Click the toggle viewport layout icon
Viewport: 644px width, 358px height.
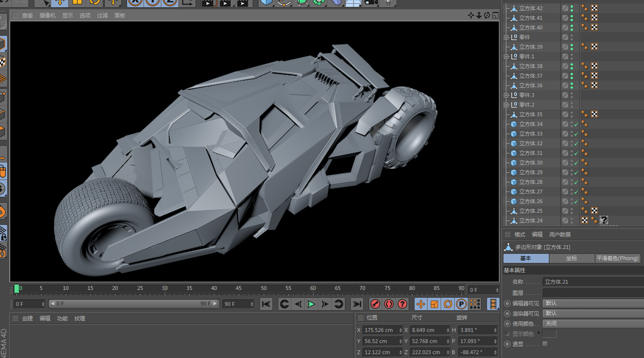coord(495,15)
